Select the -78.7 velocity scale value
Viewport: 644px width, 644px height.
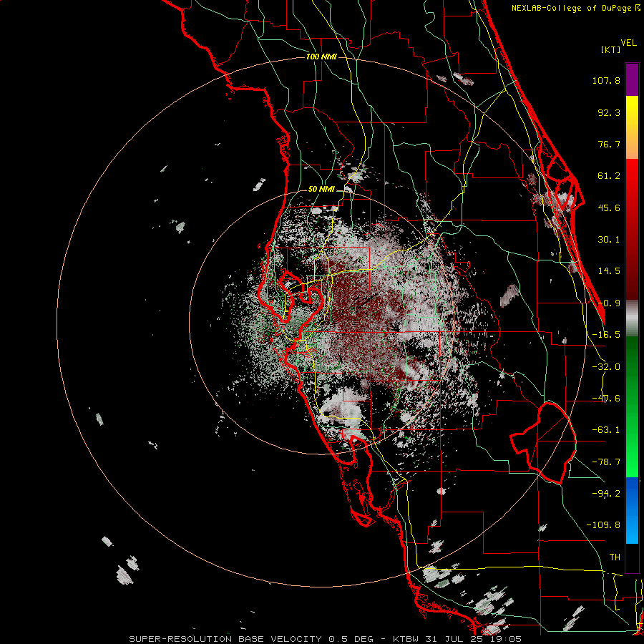pyautogui.click(x=606, y=462)
